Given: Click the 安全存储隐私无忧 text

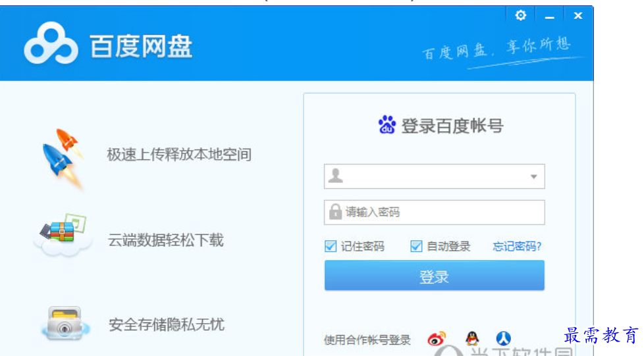Looking at the screenshot, I should (x=167, y=324).
